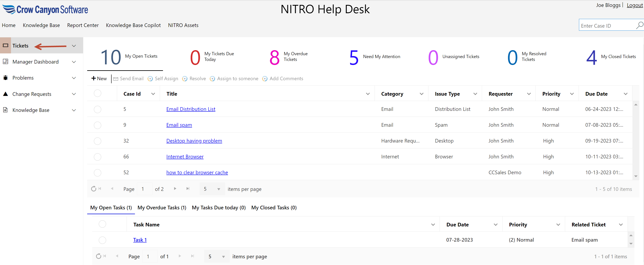The width and height of the screenshot is (644, 265).
Task: Open tickets items per page dropdown
Action: (212, 189)
